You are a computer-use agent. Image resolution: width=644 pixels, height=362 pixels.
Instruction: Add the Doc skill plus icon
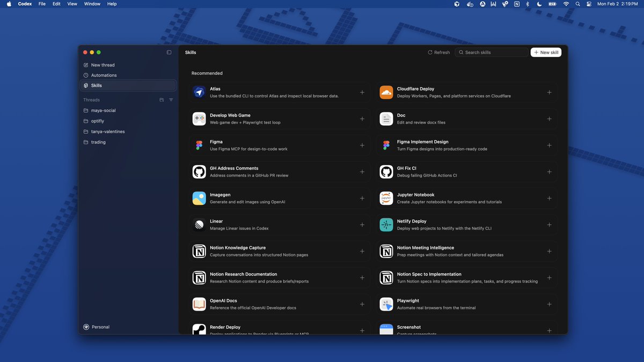click(549, 119)
